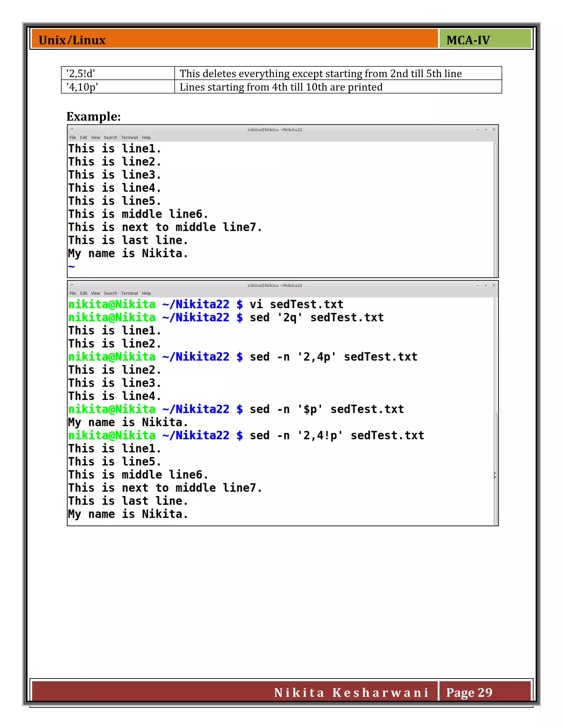Image resolution: width=563 pixels, height=728 pixels.
Task: Click the 'vi sedTest.txt' command line
Action: pyautogui.click(x=206, y=304)
